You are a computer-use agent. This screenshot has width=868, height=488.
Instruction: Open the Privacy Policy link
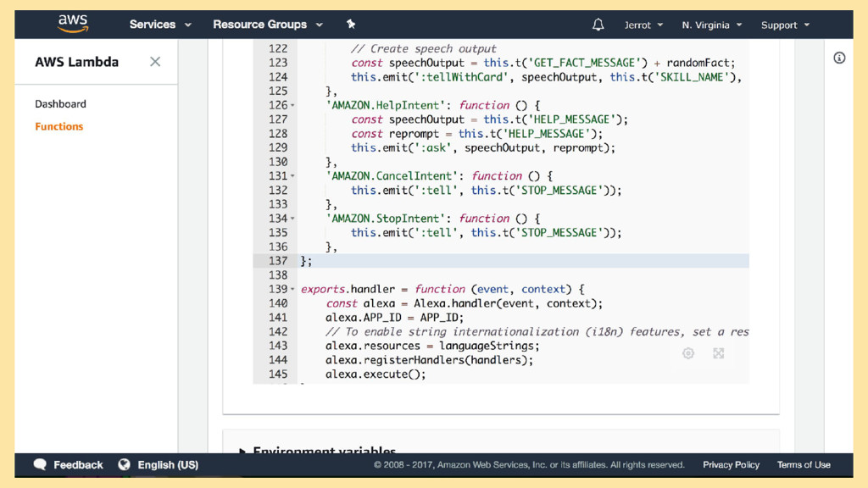pyautogui.click(x=731, y=464)
